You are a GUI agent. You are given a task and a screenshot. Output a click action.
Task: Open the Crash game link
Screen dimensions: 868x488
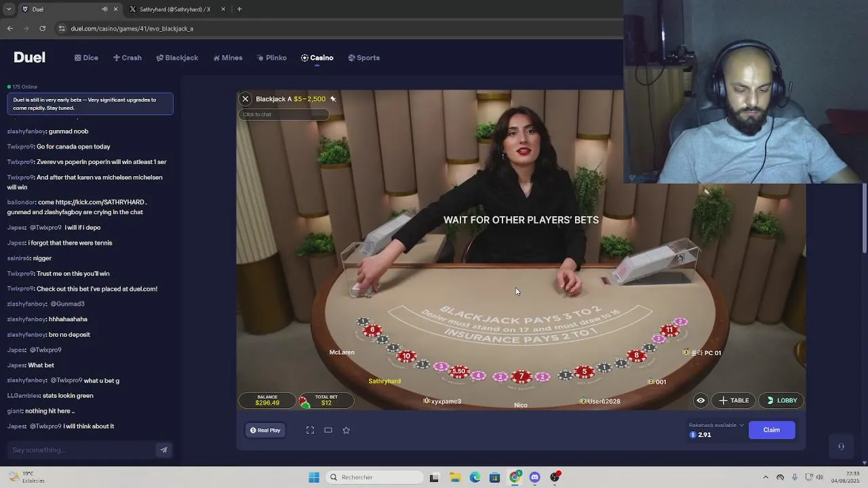coord(127,58)
